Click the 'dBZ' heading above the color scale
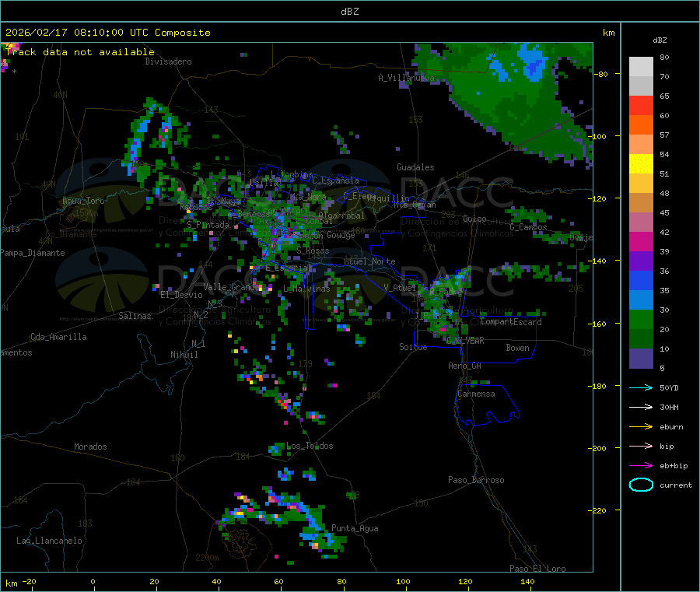 point(660,40)
